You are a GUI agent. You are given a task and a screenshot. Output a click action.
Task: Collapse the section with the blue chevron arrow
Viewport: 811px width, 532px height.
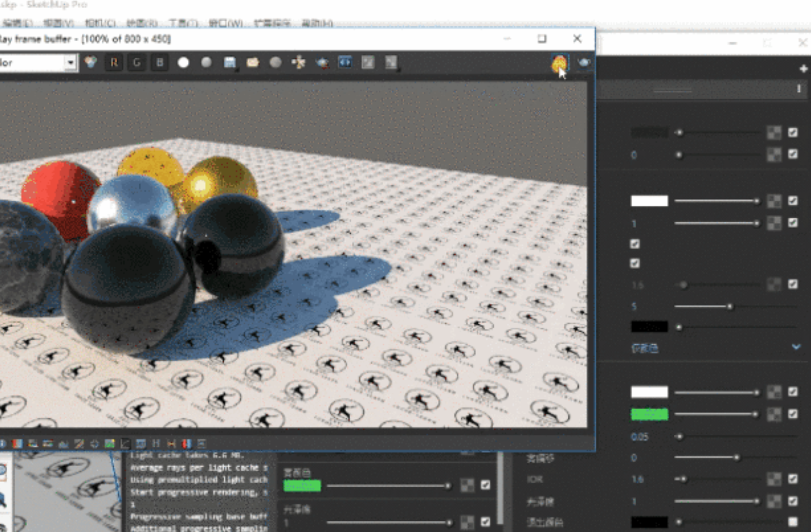(796, 347)
